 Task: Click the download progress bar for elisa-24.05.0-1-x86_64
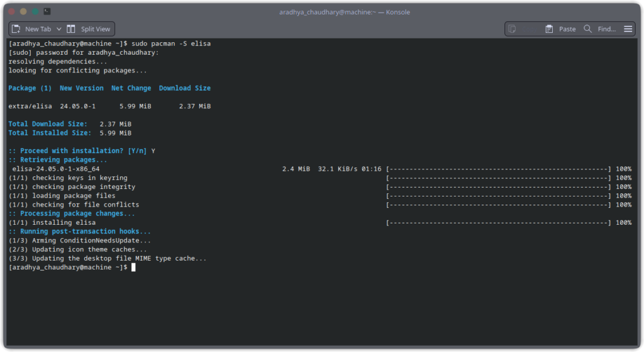(499, 169)
